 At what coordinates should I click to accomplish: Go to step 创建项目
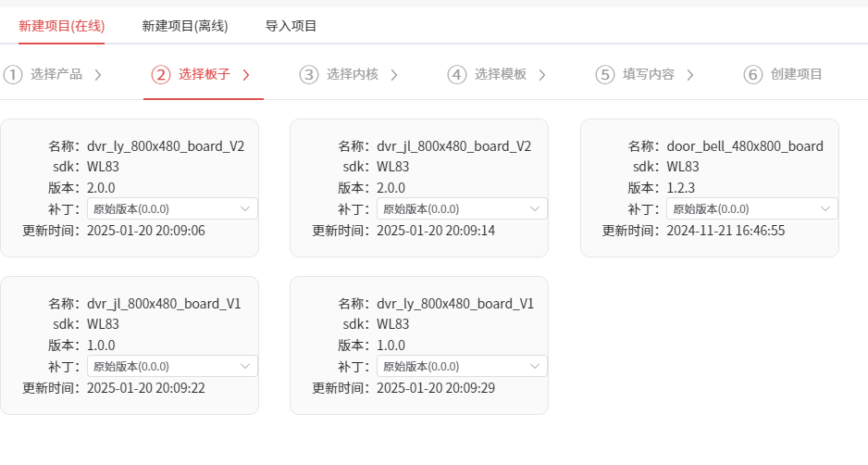tap(797, 74)
